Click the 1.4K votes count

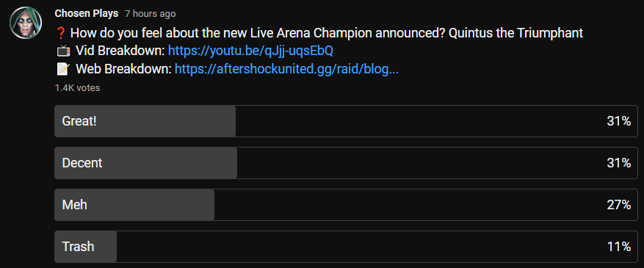pyautogui.click(x=77, y=88)
